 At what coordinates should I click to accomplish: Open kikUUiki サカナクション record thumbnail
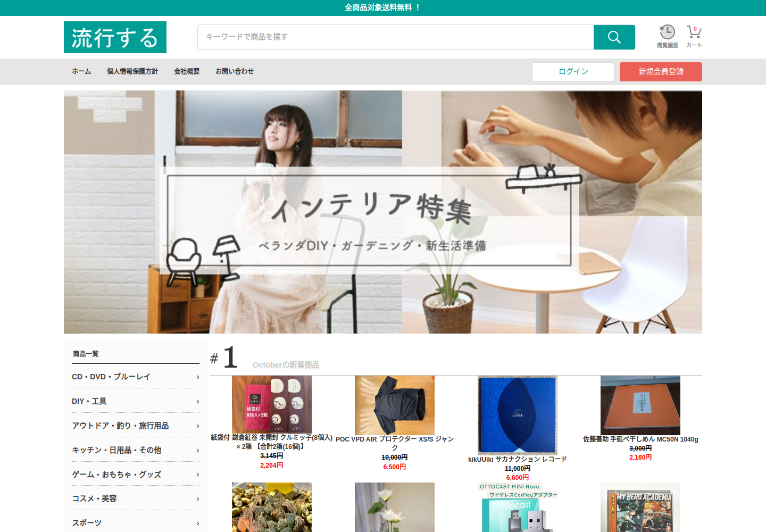pyautogui.click(x=518, y=415)
